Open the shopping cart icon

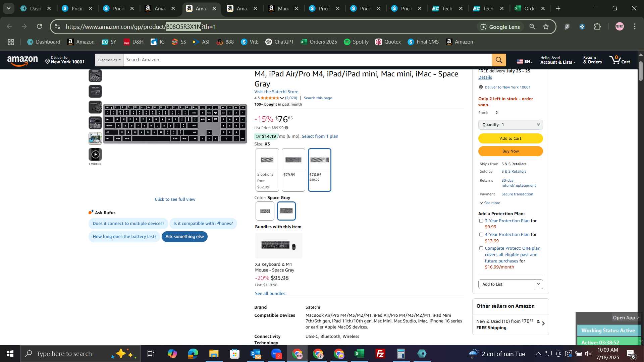[x=620, y=60]
